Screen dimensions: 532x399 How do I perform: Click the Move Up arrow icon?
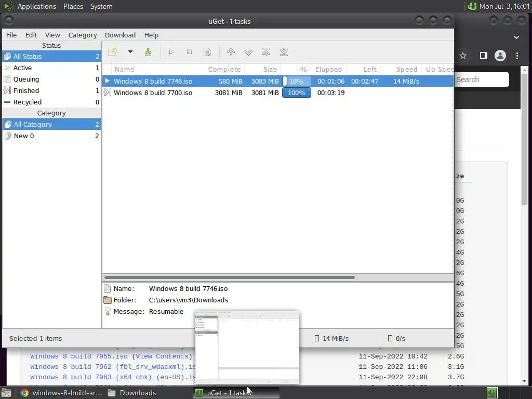click(231, 52)
